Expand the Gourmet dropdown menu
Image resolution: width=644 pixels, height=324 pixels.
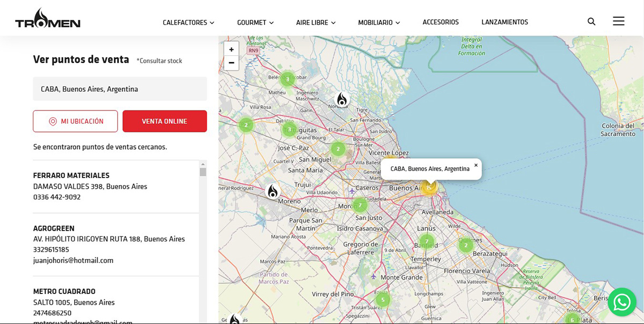tap(255, 23)
